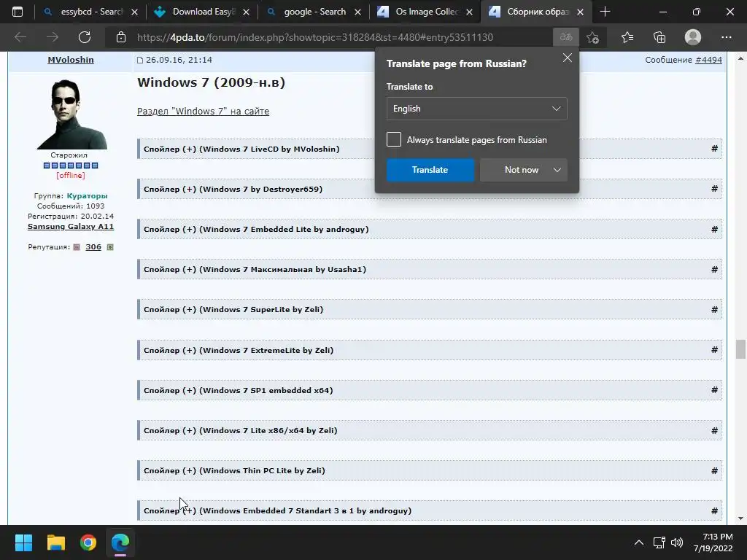
Task: Expand the Not now options arrow
Action: (x=557, y=170)
